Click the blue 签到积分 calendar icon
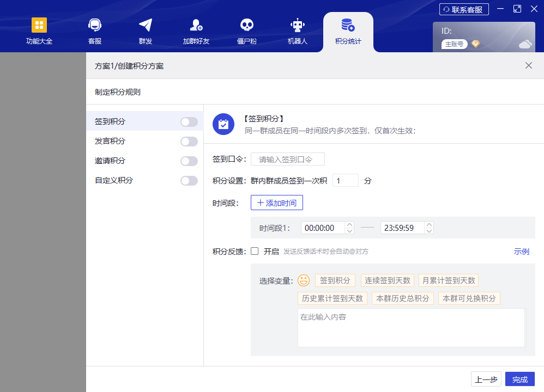The height and width of the screenshot is (392, 544). point(223,124)
